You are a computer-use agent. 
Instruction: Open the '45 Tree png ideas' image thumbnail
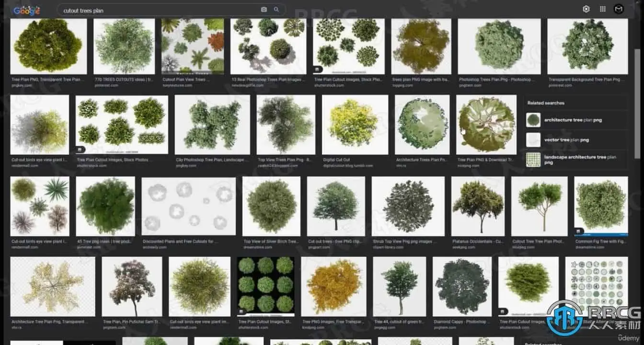tap(105, 206)
